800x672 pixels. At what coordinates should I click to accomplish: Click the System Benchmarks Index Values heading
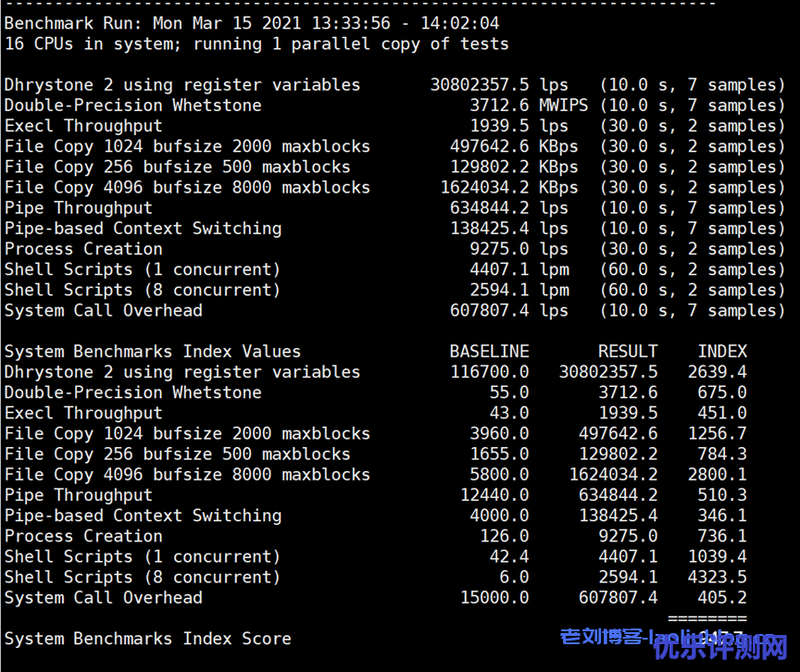[152, 352]
